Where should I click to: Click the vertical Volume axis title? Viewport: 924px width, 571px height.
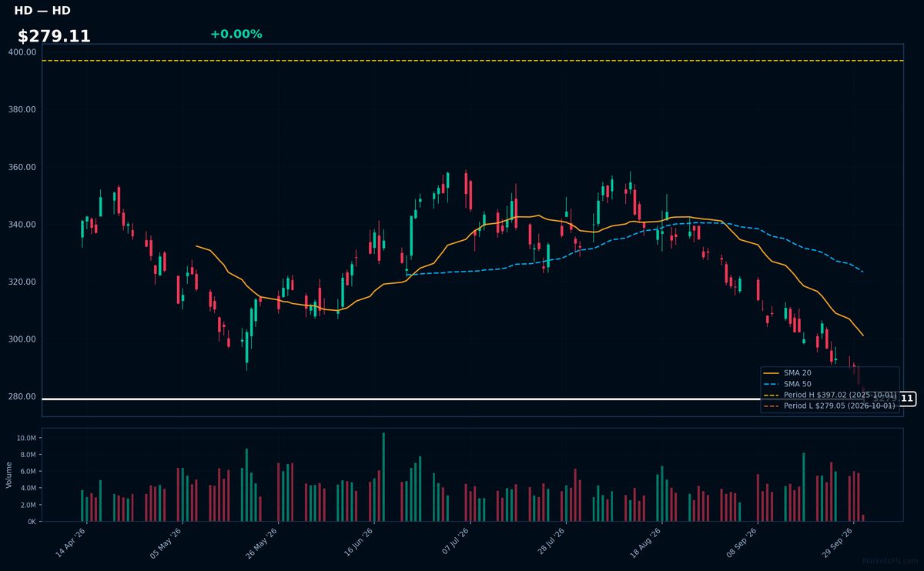9,475
